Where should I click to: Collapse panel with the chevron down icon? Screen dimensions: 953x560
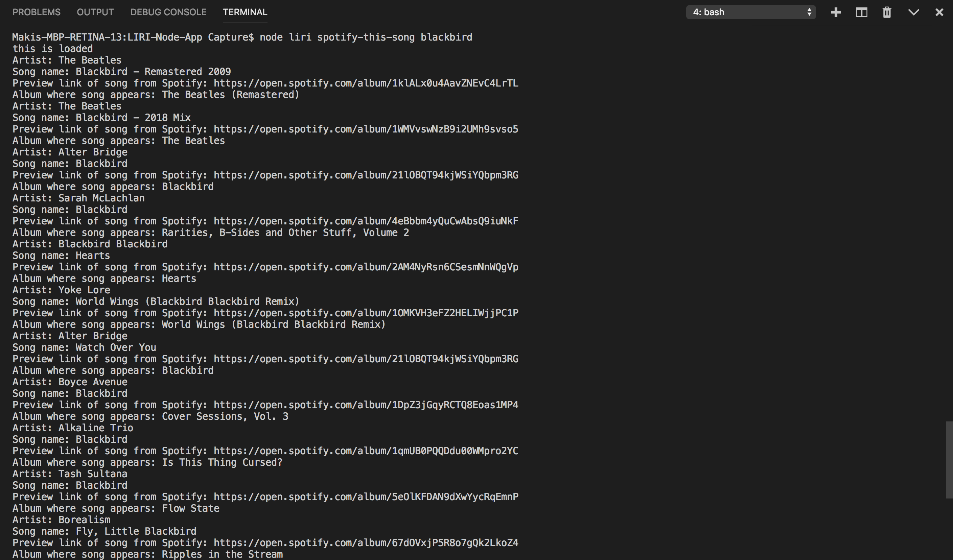pyautogui.click(x=914, y=13)
